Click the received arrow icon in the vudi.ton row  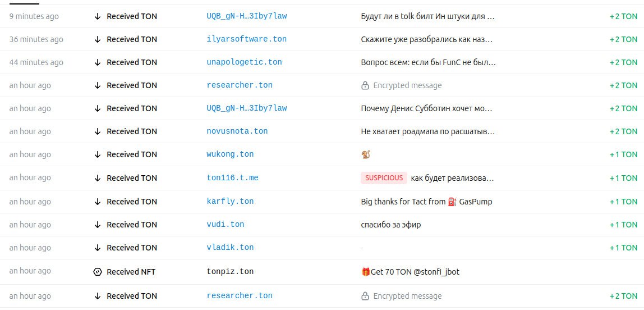pyautogui.click(x=98, y=225)
